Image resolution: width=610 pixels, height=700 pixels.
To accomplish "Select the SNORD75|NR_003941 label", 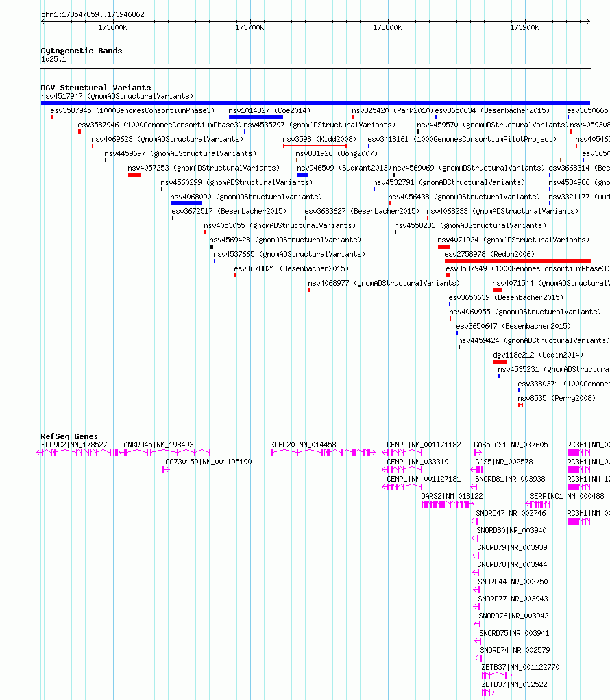I will click(514, 633).
